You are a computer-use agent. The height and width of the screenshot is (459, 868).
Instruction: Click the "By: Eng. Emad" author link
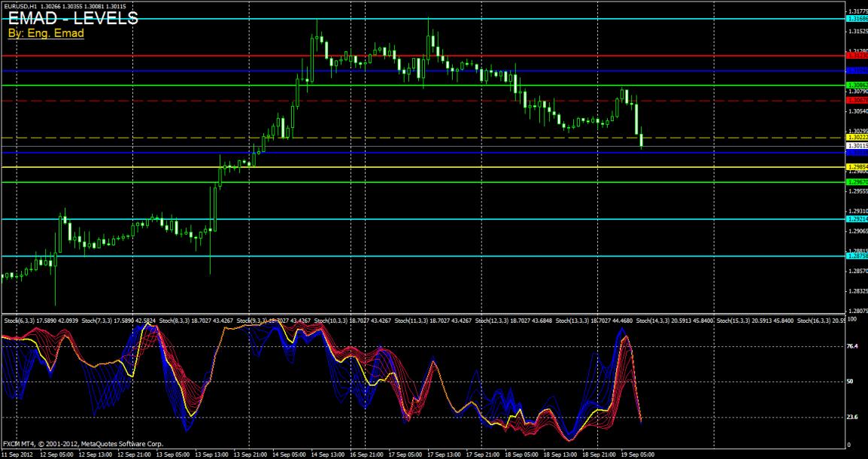tap(36, 34)
